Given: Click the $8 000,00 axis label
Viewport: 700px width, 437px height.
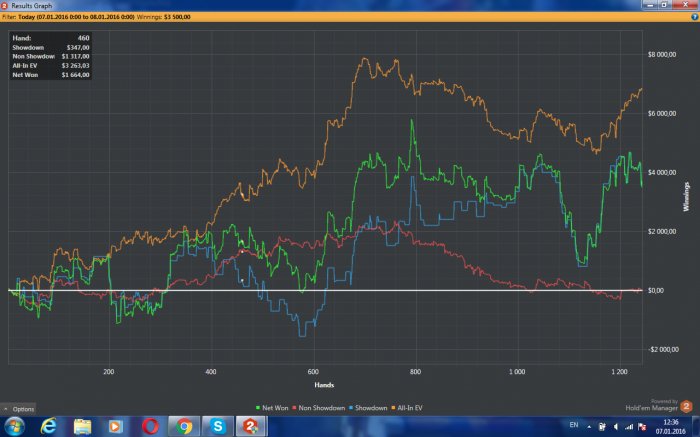Looking at the screenshot, I should [662, 54].
